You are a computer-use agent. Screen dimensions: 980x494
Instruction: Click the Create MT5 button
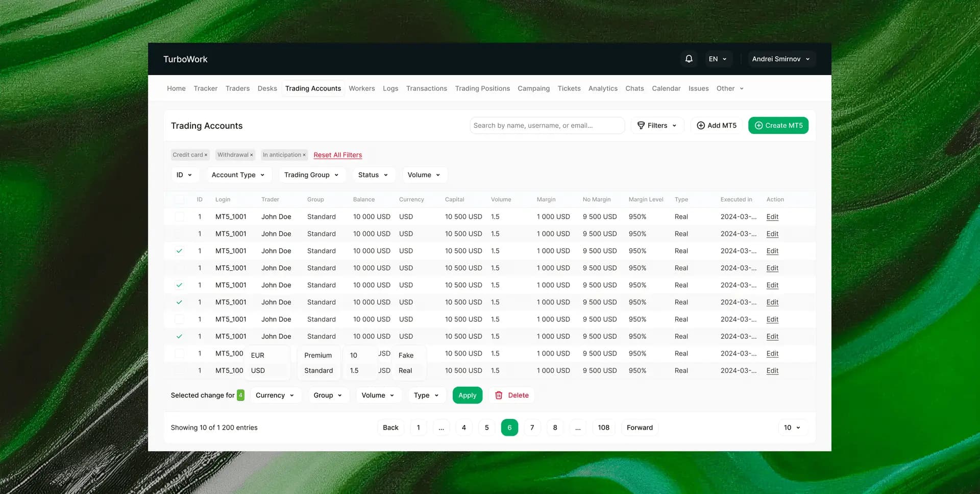point(778,125)
